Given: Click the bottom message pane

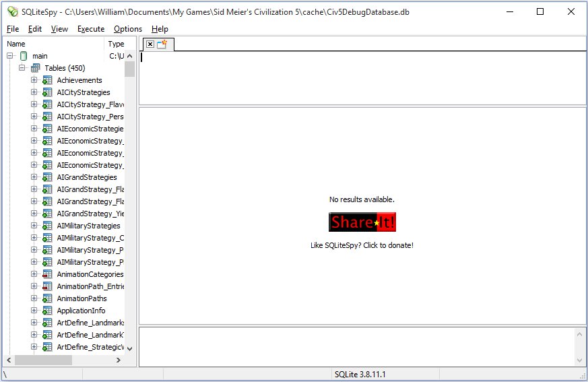Looking at the screenshot, I should tap(358, 347).
